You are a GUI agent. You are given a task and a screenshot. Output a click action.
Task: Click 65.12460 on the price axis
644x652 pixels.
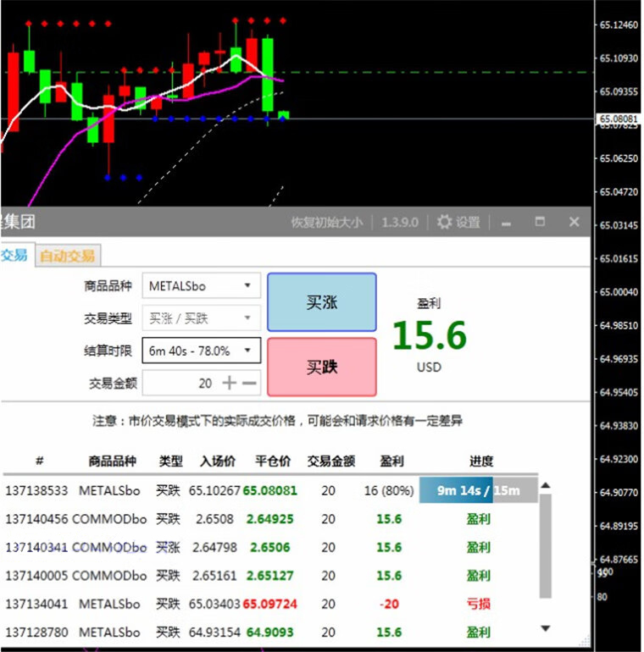619,25
